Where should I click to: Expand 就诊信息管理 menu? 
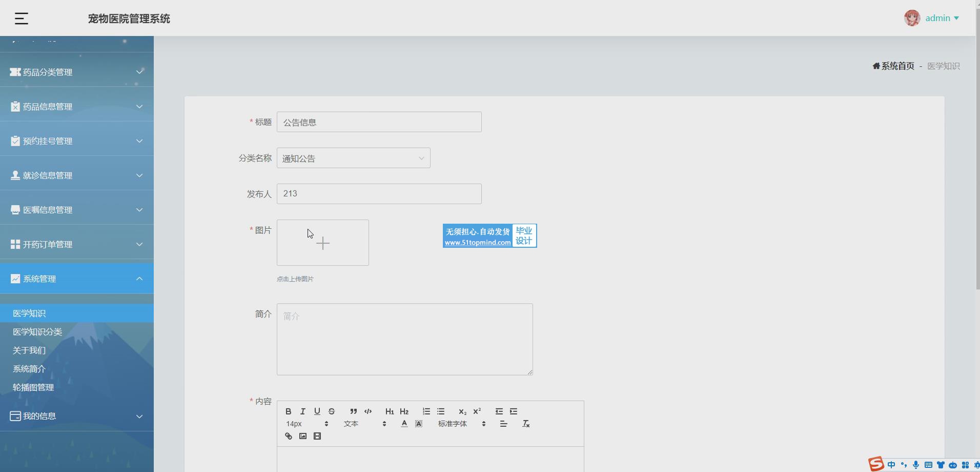point(77,175)
